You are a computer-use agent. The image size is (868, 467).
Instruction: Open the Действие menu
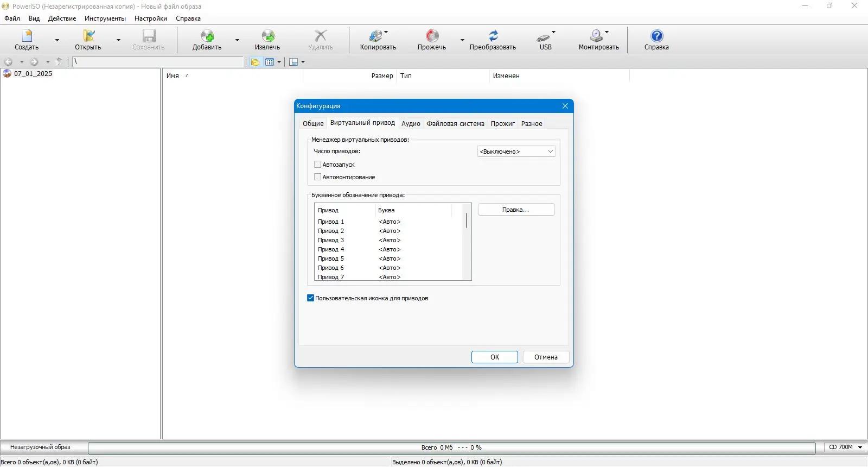click(x=62, y=18)
